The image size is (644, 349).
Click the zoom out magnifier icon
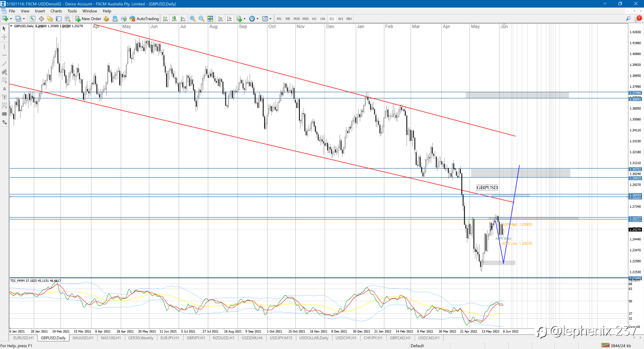coord(201,19)
